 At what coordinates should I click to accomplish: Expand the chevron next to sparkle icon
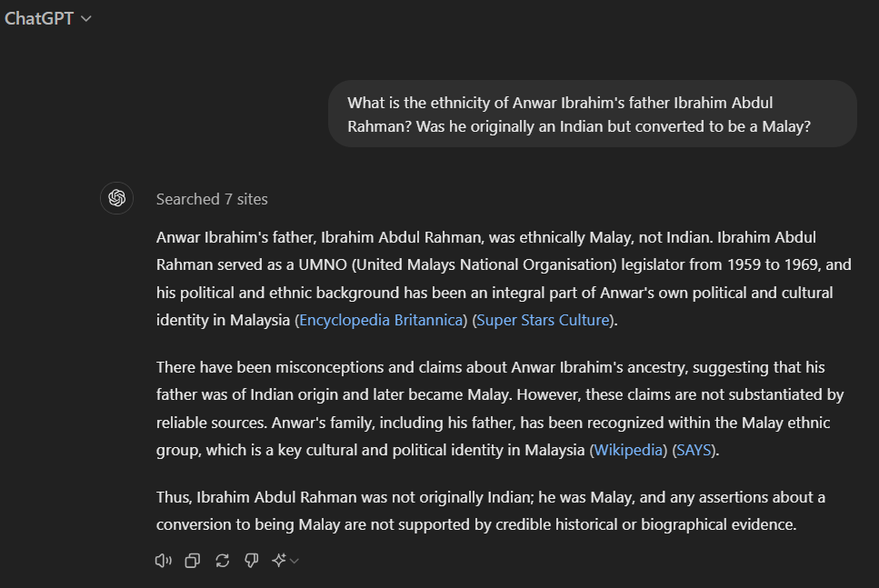click(295, 561)
